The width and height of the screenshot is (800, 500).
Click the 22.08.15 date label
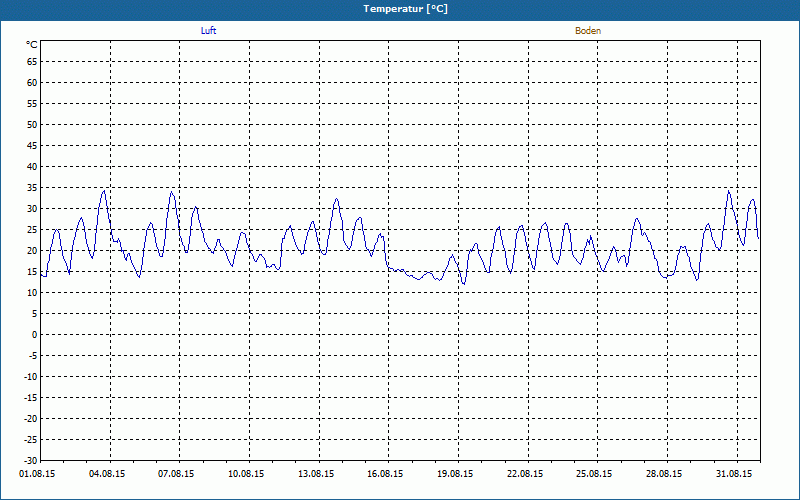point(524,474)
